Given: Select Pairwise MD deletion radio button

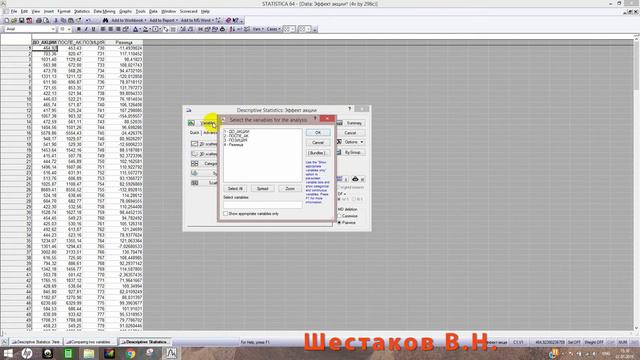Looking at the screenshot, I should click(x=339, y=222).
